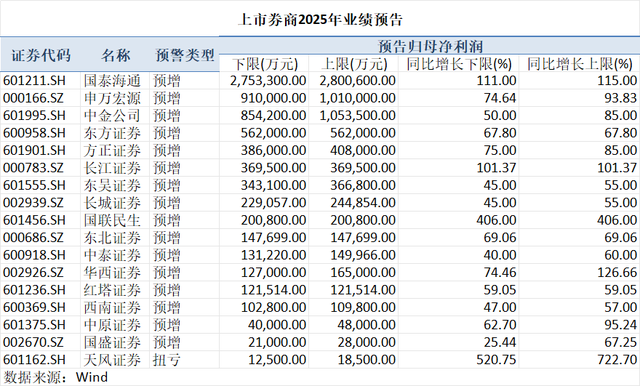The width and height of the screenshot is (640, 386).
Task: Click the 预告归母净利润 merged header
Action: [x=431, y=46]
